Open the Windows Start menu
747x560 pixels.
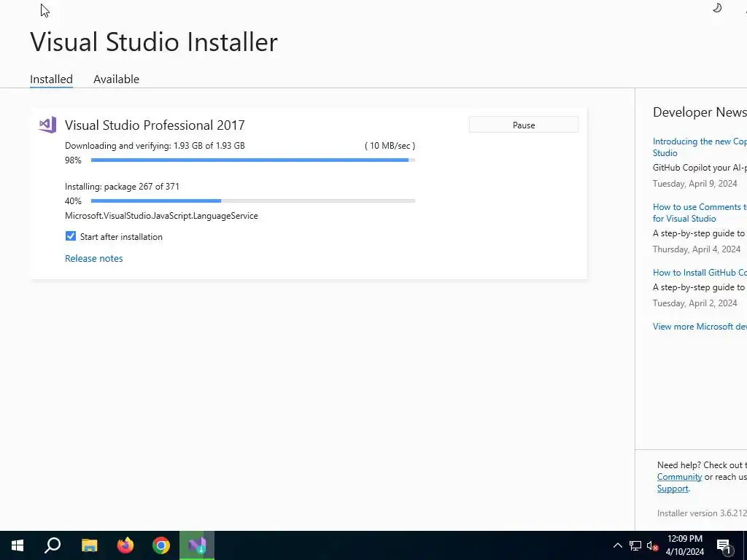coord(18,545)
